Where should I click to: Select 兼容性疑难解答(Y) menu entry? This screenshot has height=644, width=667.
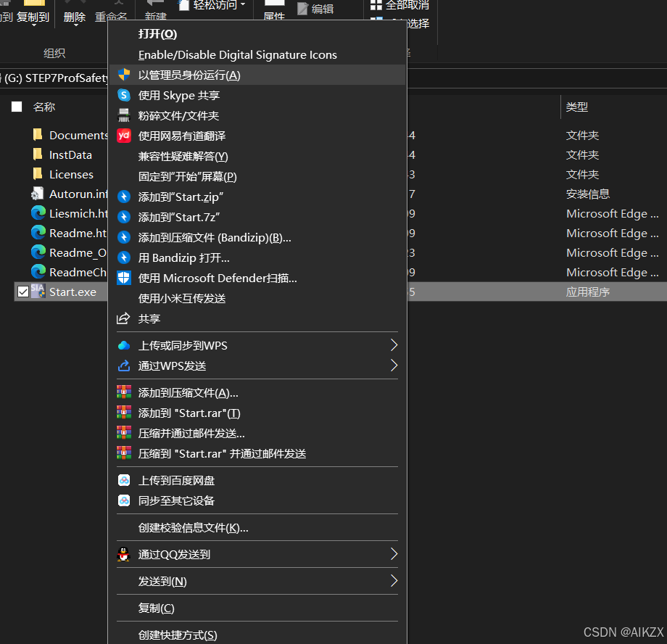coord(183,156)
